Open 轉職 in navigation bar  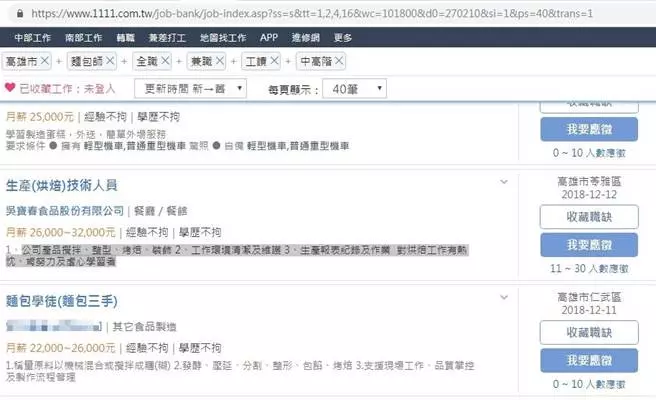(126, 38)
